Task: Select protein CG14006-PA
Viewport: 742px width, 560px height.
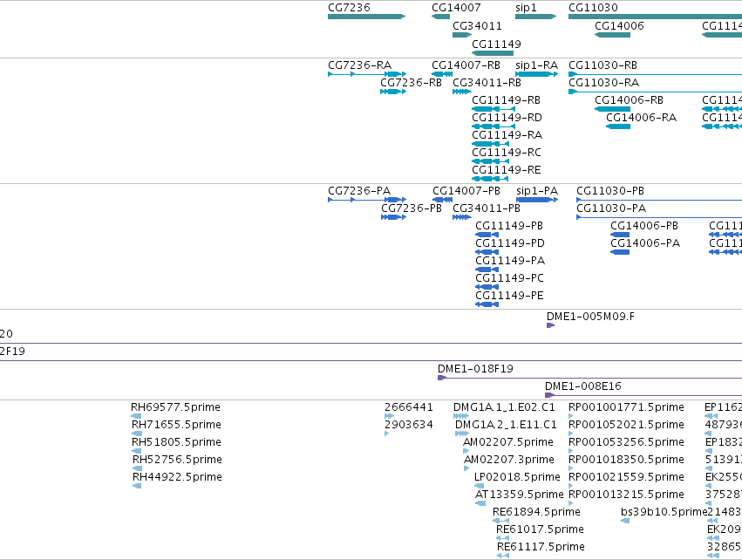Action: point(620,252)
